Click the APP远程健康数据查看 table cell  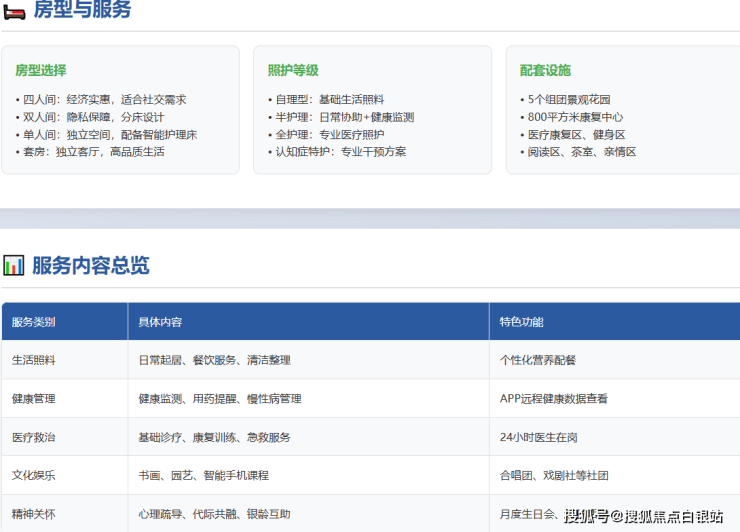[x=554, y=398]
